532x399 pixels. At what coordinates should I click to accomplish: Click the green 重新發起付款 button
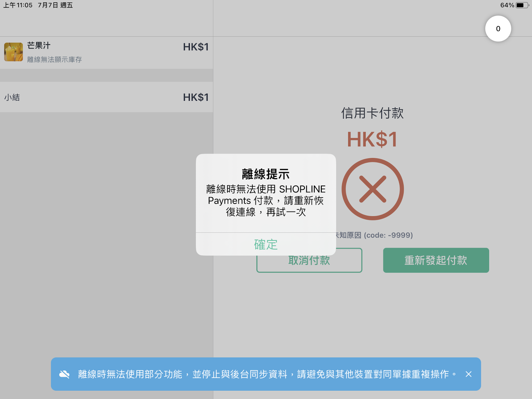(436, 260)
